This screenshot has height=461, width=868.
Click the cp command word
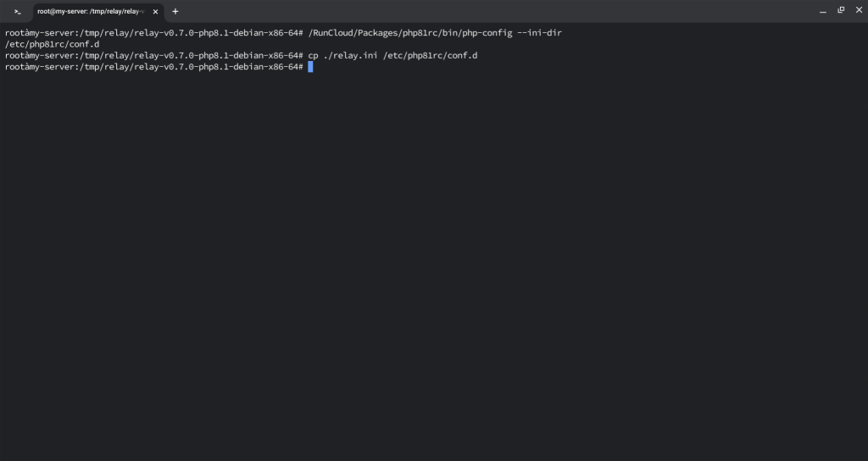point(314,55)
